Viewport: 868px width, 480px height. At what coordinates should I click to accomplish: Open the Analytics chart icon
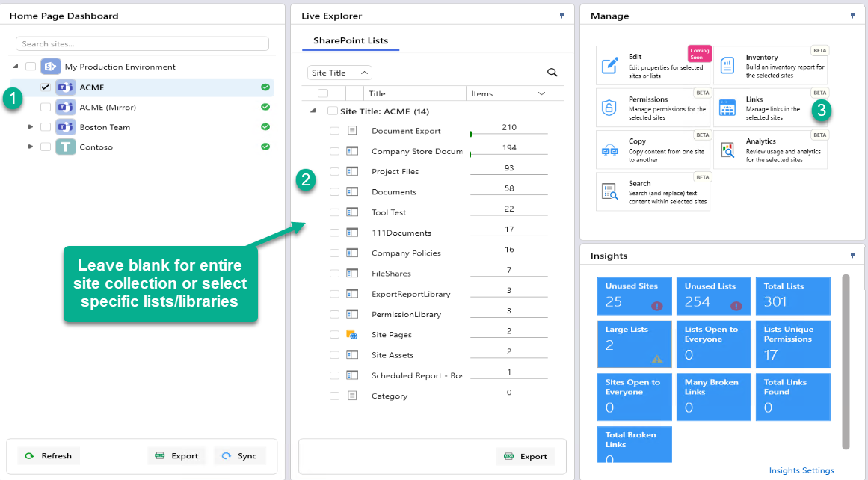click(727, 150)
